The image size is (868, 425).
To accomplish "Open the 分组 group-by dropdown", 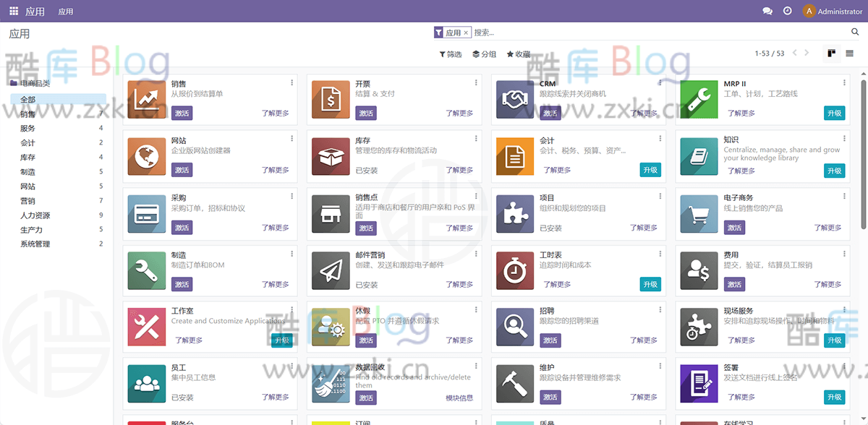I will 484,53.
